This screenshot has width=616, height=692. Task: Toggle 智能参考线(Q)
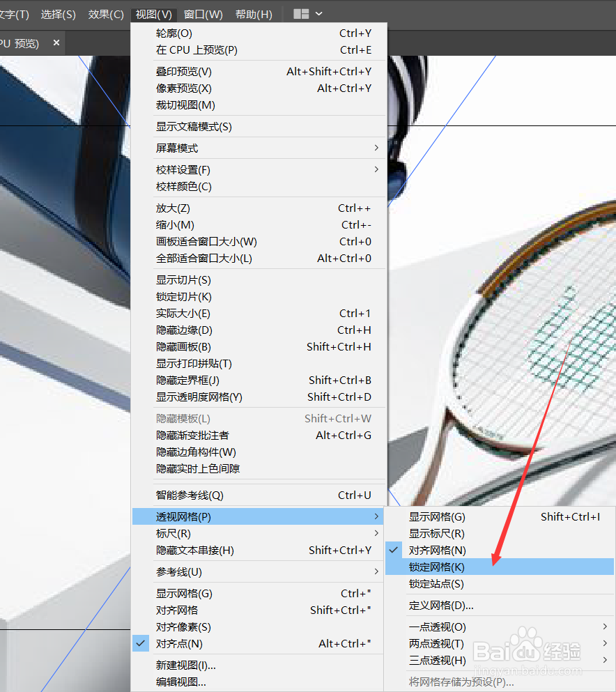point(259,495)
